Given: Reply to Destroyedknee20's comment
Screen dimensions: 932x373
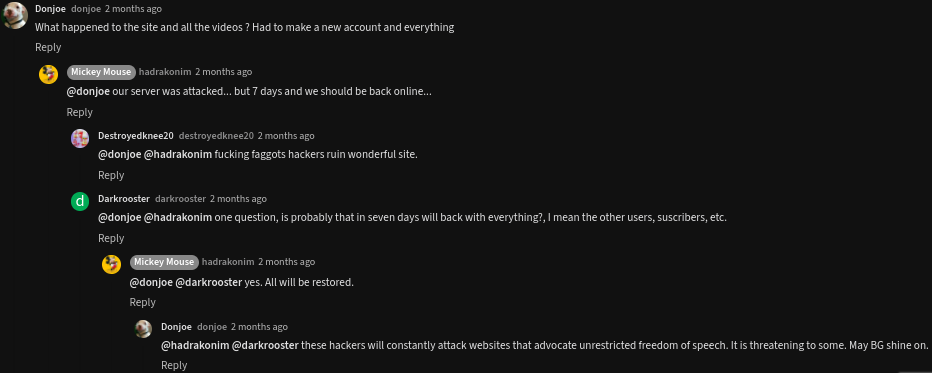Looking at the screenshot, I should click(111, 175).
